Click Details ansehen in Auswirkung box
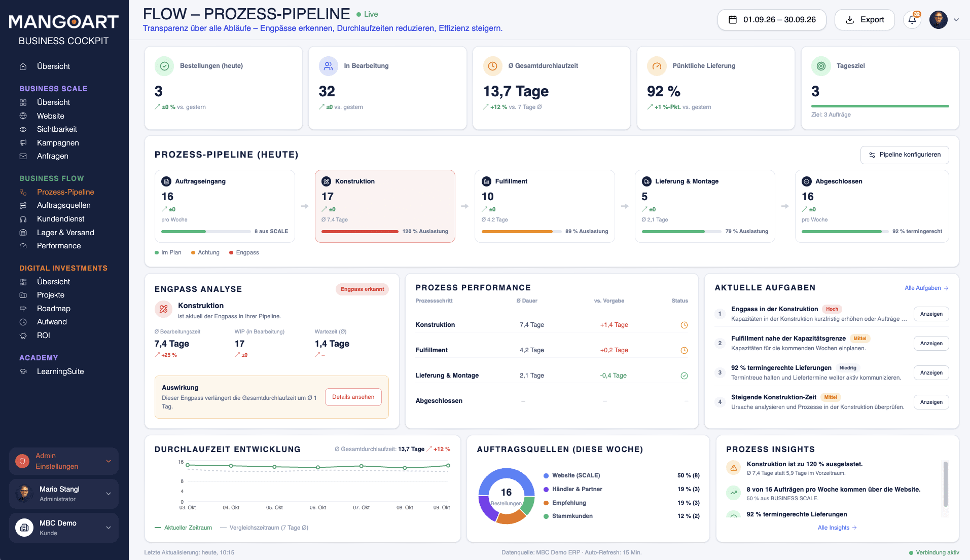 click(353, 397)
